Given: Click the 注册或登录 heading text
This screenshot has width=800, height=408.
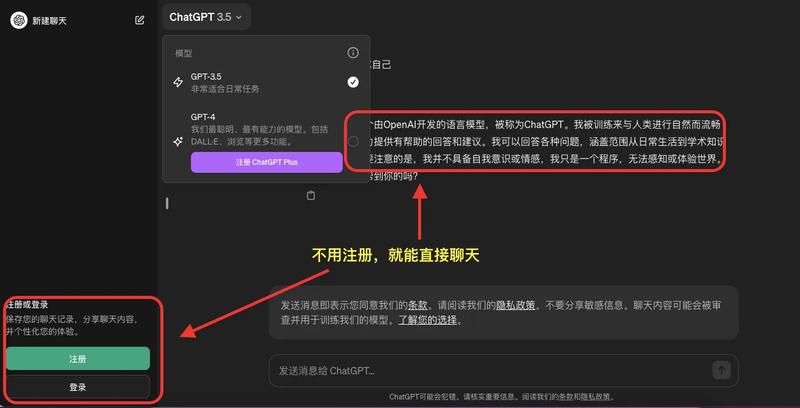Looking at the screenshot, I should pos(27,304).
